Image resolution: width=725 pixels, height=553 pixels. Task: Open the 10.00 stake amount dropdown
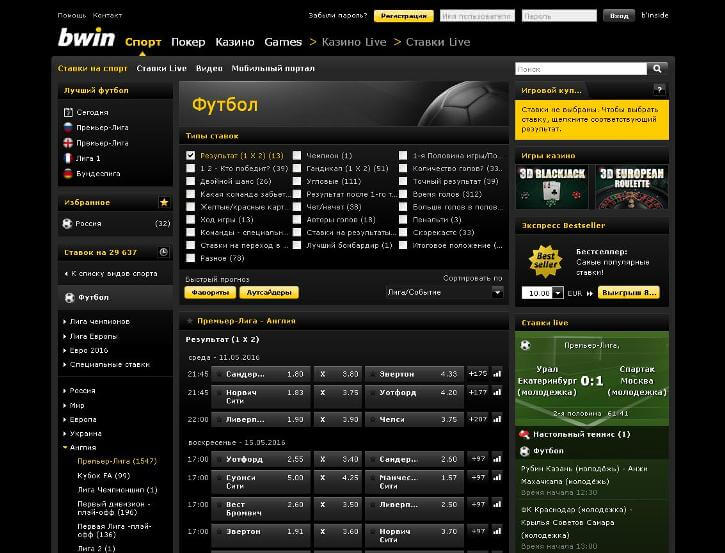pyautogui.click(x=558, y=293)
